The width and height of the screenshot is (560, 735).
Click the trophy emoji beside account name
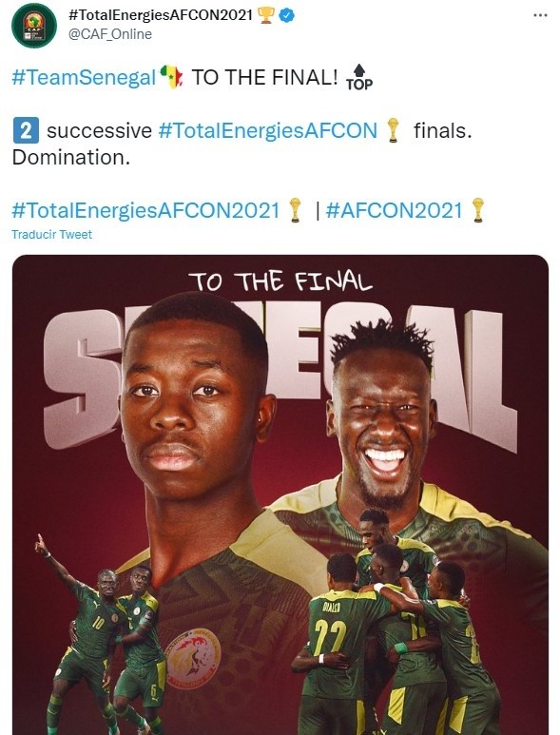[x=266, y=15]
